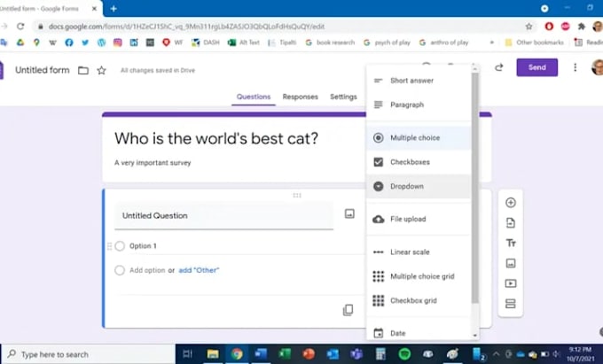Choose Multiple choice question type

[x=414, y=138]
